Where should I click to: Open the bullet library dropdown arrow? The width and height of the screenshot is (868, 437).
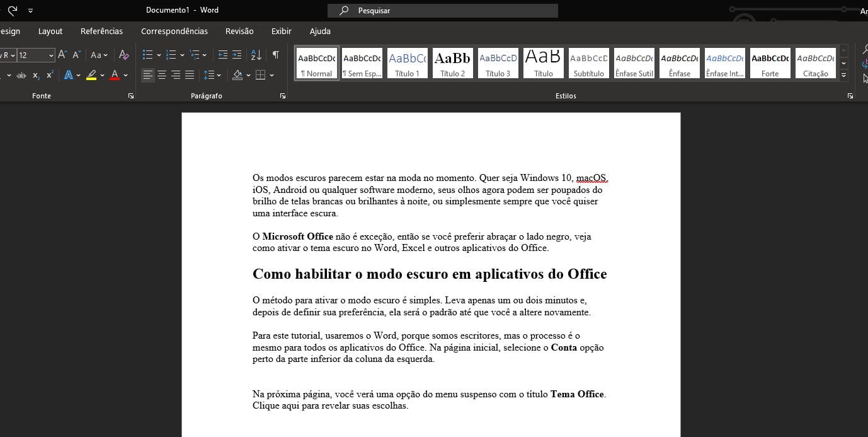159,55
